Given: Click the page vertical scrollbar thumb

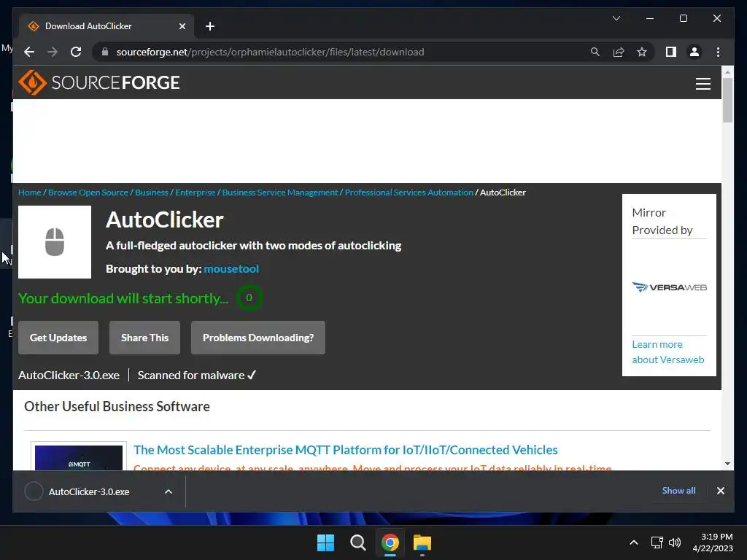Looking at the screenshot, I should [727, 99].
